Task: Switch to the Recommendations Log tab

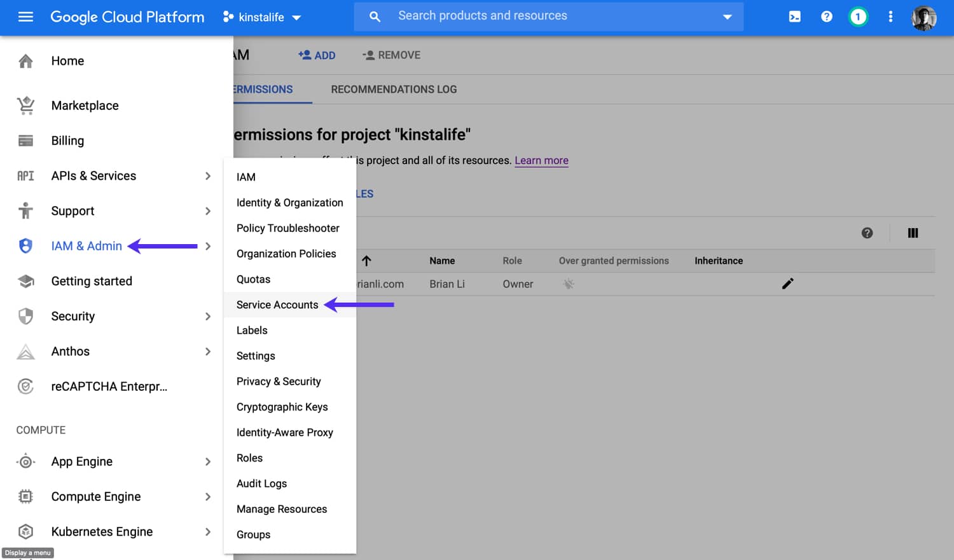Action: 393,89
